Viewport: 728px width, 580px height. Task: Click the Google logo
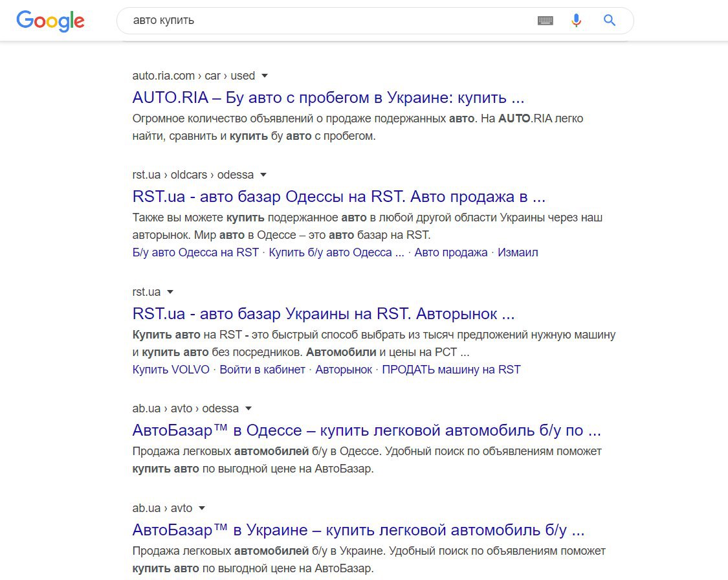pos(50,21)
